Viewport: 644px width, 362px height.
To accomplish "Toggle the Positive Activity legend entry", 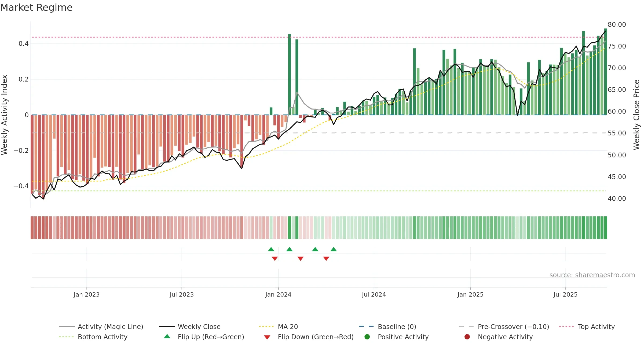I will point(396,337).
